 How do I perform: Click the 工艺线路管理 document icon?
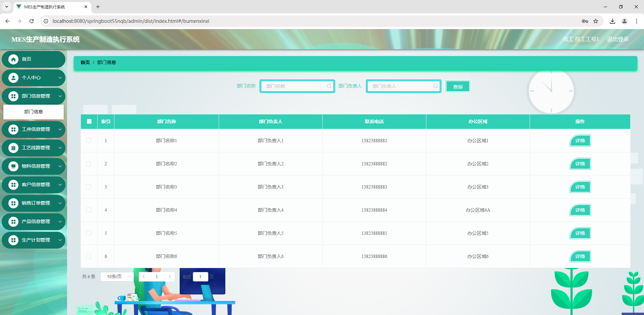coord(14,148)
